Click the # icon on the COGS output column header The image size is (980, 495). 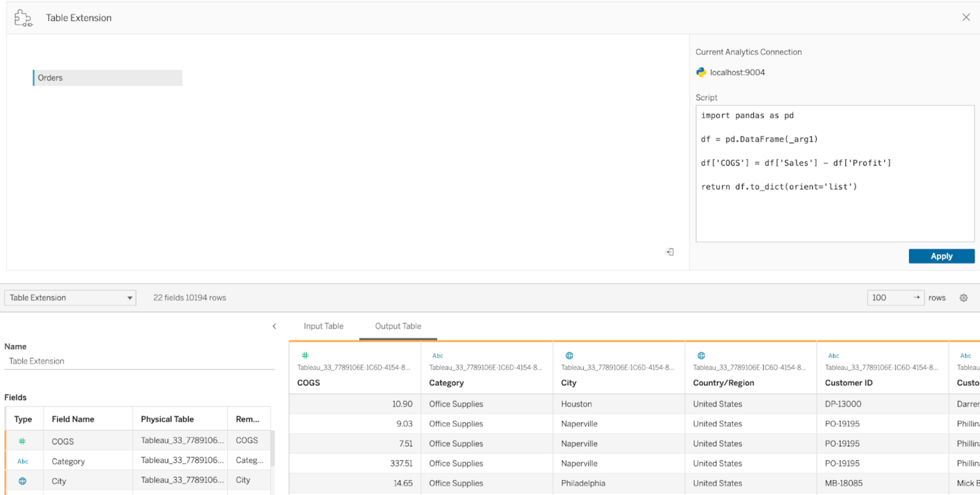(305, 355)
